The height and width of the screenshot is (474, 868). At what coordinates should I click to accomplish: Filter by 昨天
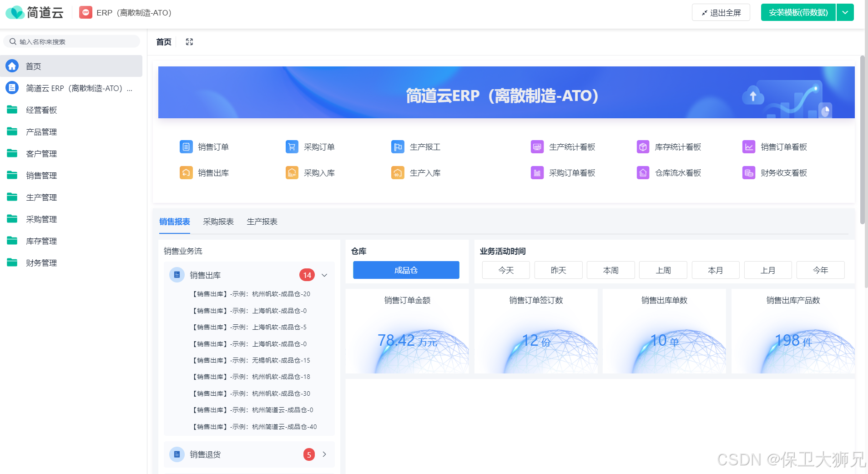(x=559, y=270)
